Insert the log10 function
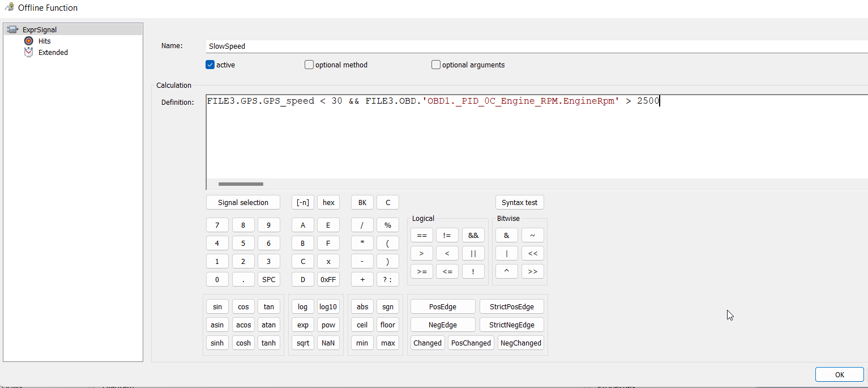This screenshot has height=388, width=868. click(328, 306)
